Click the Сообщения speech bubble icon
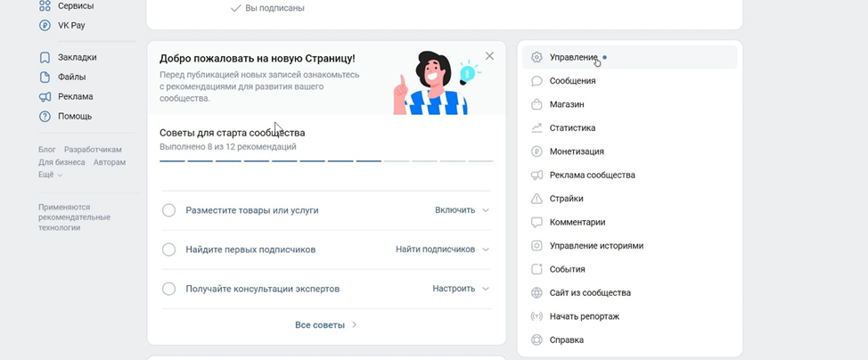868x360 pixels. (x=536, y=81)
